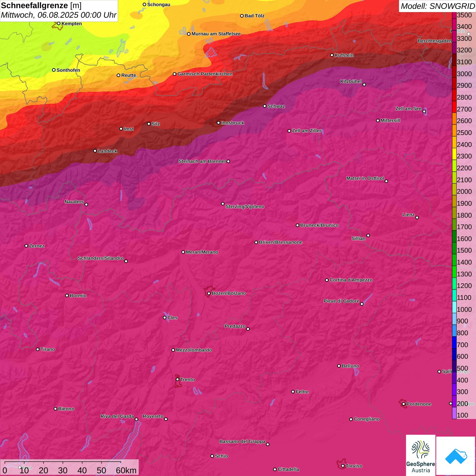
Task: Click the Cortina d'Ampezzo marker dot
Action: (x=327, y=280)
